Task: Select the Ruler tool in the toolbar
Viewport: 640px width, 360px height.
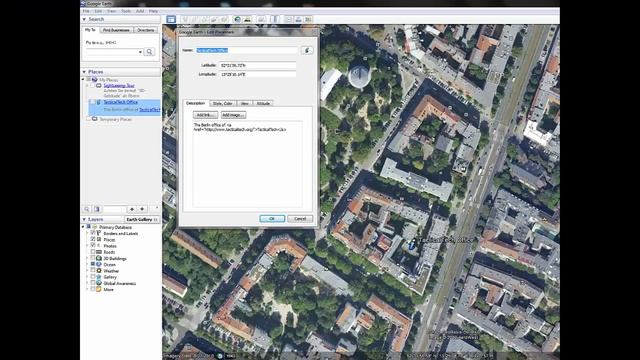Action: click(275, 19)
